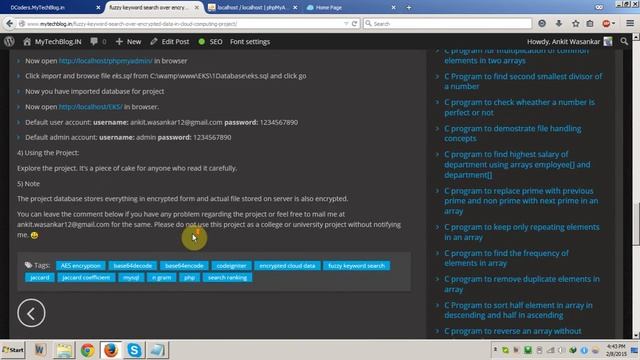
Task: Open remove duplicate elements link
Action: (522, 284)
